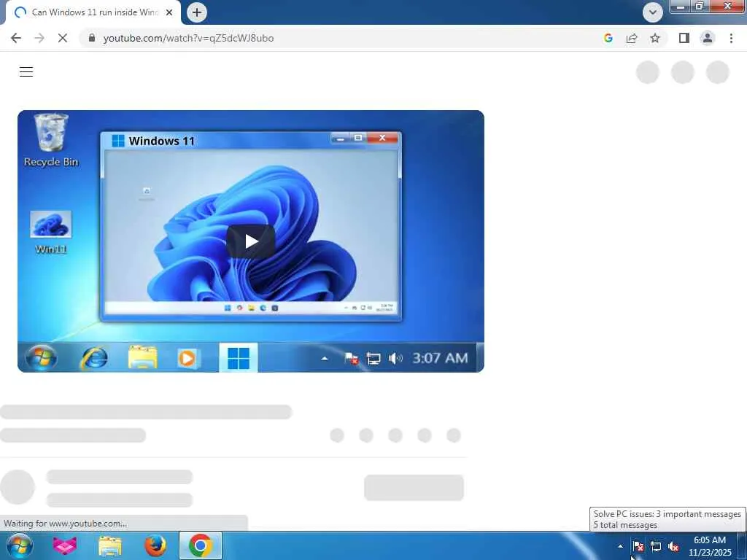The image size is (747, 560).
Task: Open File Explorer from the taskbar
Action: click(110, 545)
